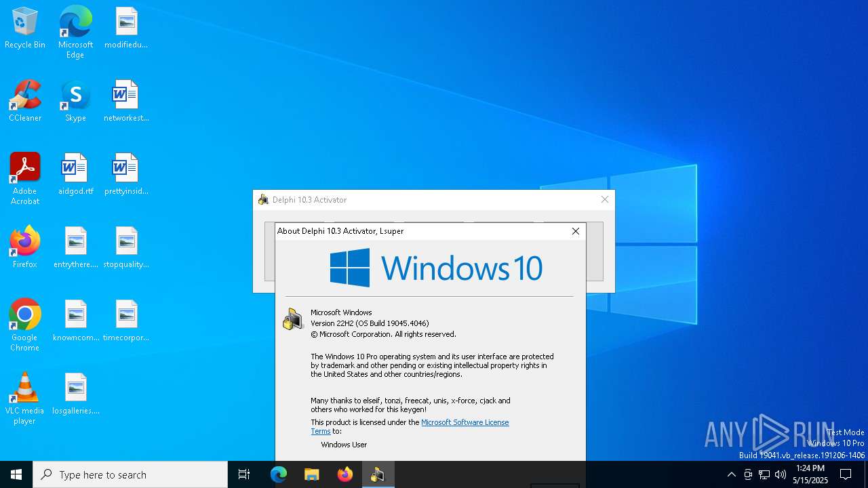Open the volume control tray icon
The width and height of the screenshot is (868, 488).
click(x=781, y=474)
